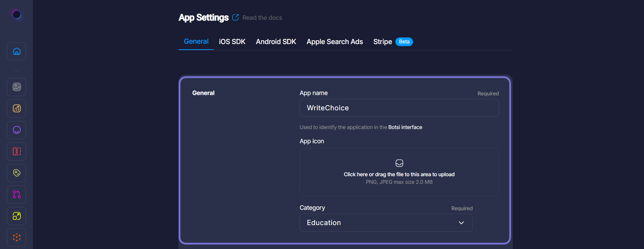644x249 pixels.
Task: Open the green price tag icon
Action: click(17, 173)
